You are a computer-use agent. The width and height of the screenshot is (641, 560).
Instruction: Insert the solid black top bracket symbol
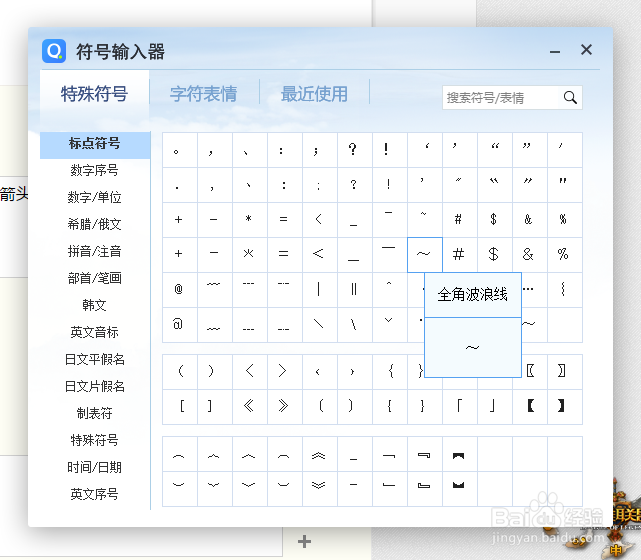(460, 455)
